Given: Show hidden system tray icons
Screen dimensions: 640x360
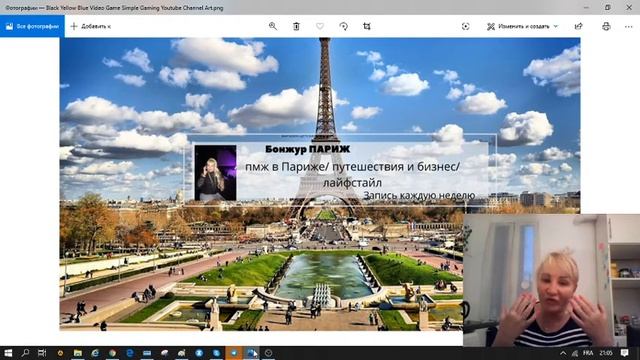Looking at the screenshot, I should (563, 353).
